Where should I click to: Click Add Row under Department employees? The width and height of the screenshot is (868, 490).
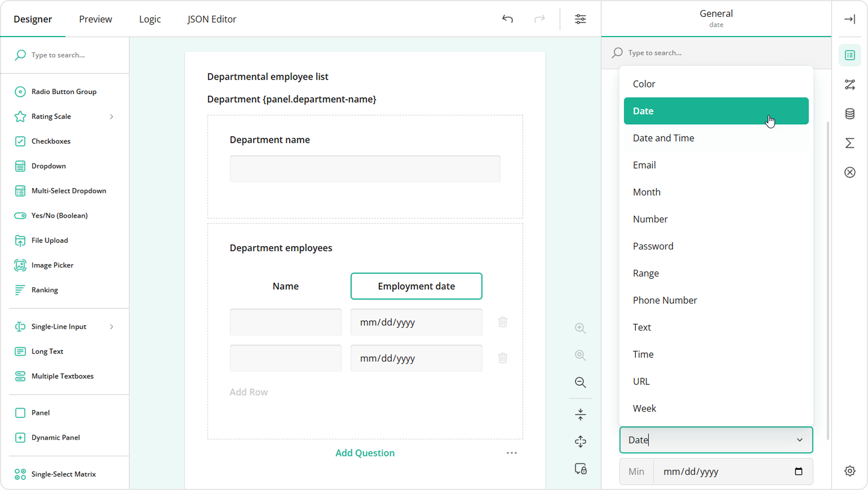click(248, 392)
